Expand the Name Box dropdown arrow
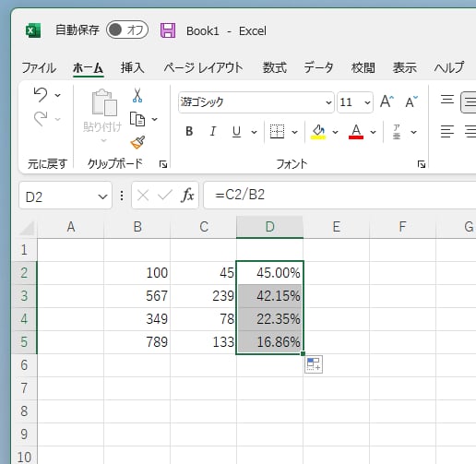The height and width of the screenshot is (464, 476). tap(102, 196)
